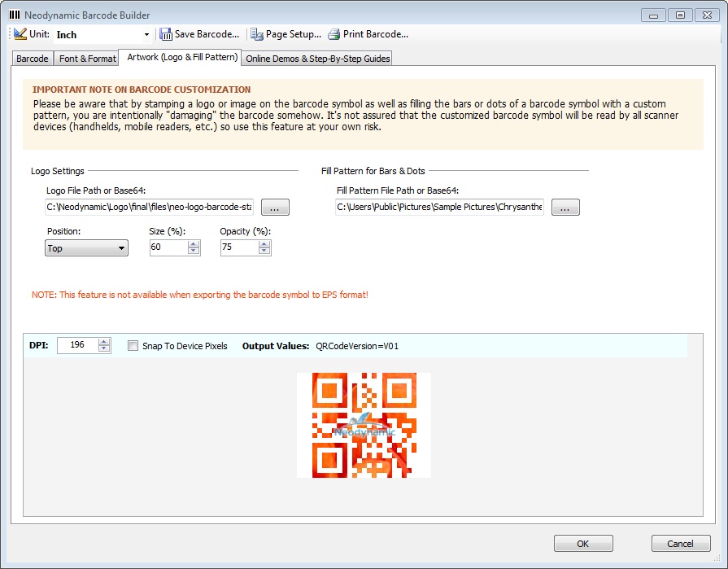Click the Size (%) input showing 60
This screenshot has width=728, height=569.
coord(168,247)
